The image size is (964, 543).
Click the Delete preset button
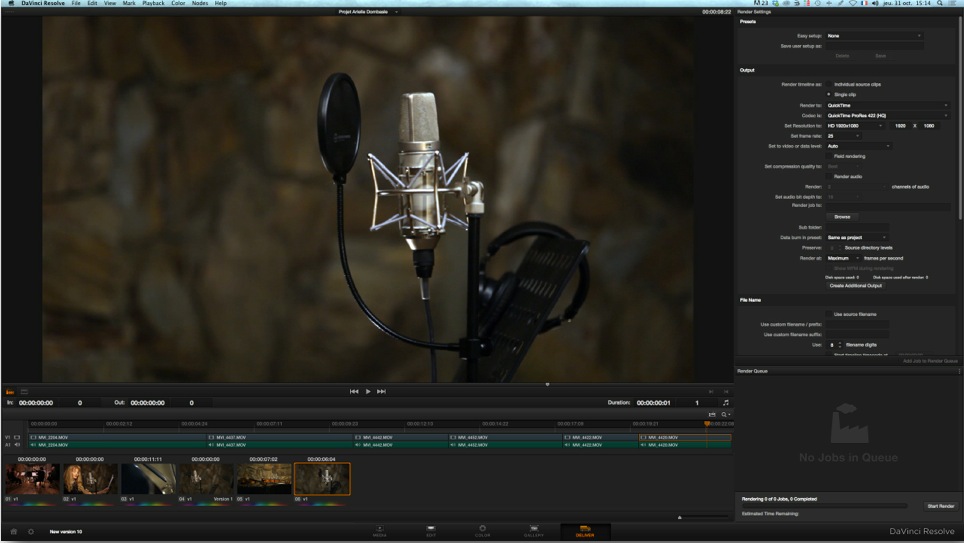842,56
